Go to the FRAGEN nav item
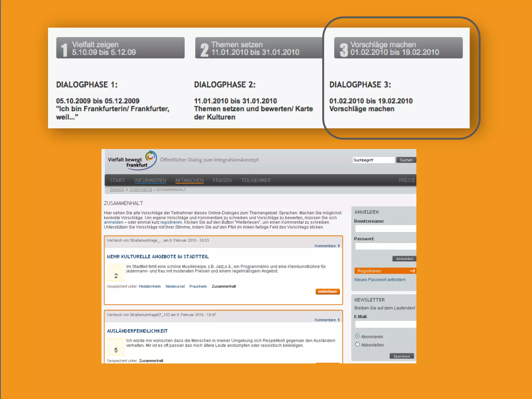Screen dimensions: 532x399 [222, 180]
